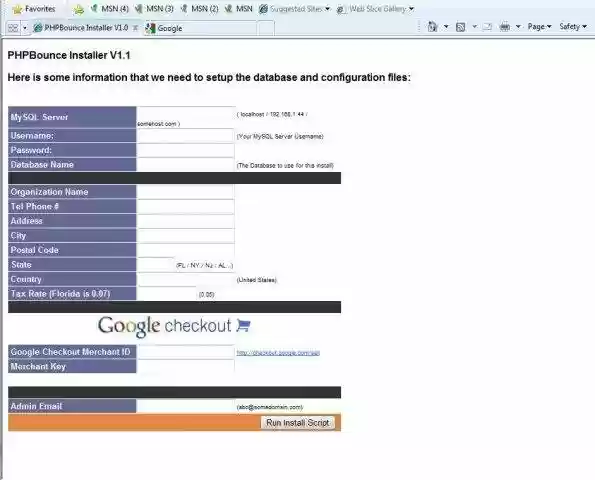Open the MSN (2) favorites link
Screen dimensions: 595x480
coord(200,9)
